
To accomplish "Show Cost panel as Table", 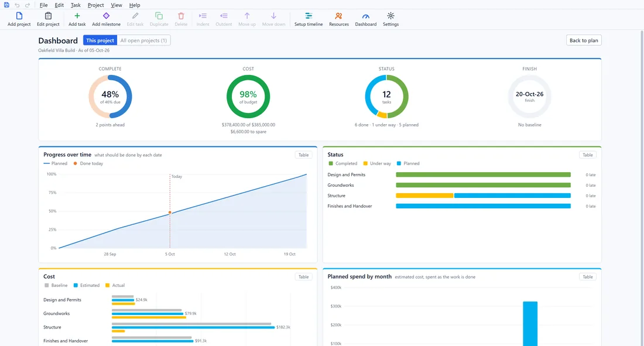I will pyautogui.click(x=303, y=277).
